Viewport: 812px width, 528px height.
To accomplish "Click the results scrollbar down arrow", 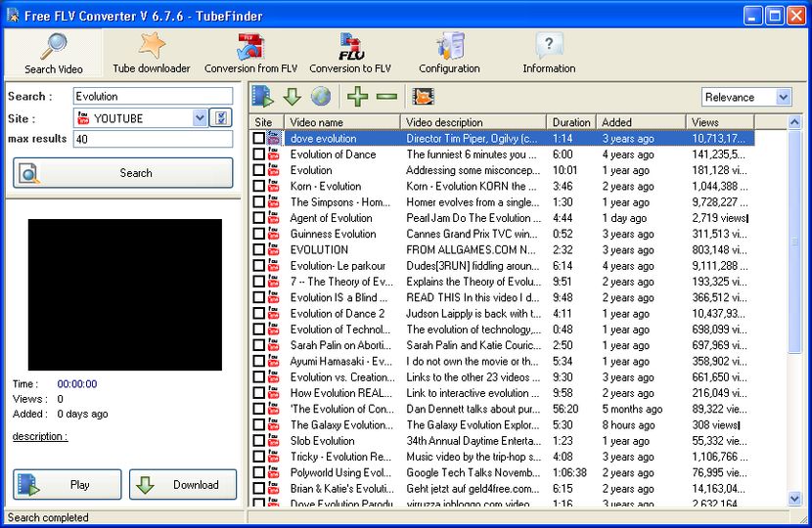I will 794,498.
